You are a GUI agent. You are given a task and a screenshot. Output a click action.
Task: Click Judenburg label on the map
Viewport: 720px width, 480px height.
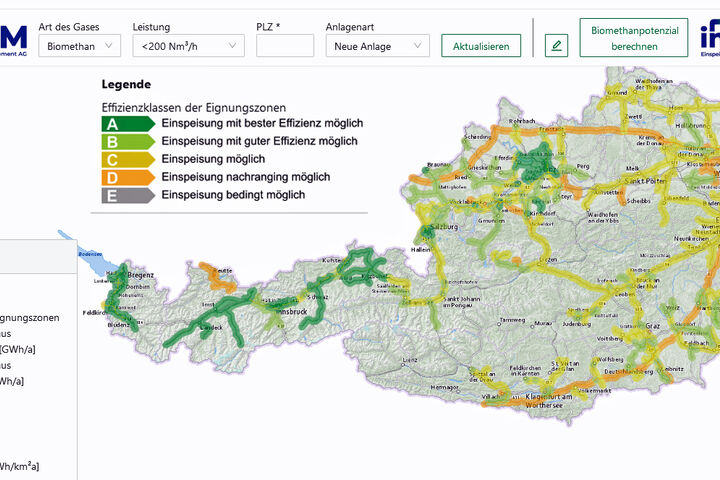(577, 324)
